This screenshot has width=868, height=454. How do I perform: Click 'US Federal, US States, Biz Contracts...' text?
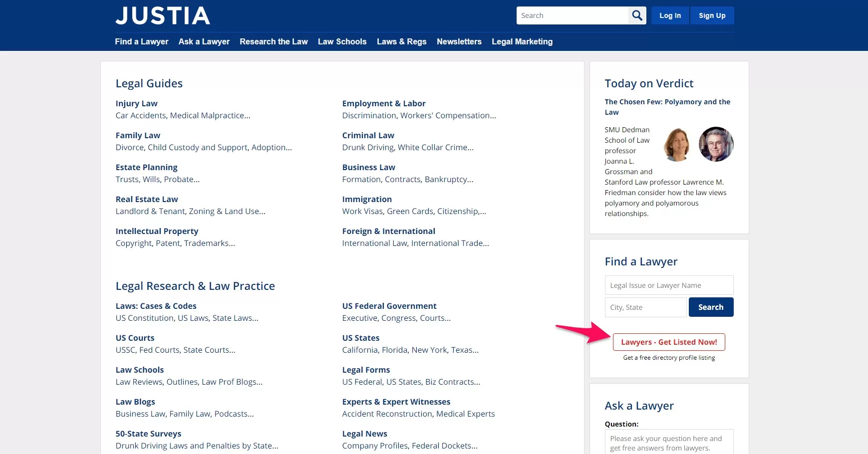411,382
